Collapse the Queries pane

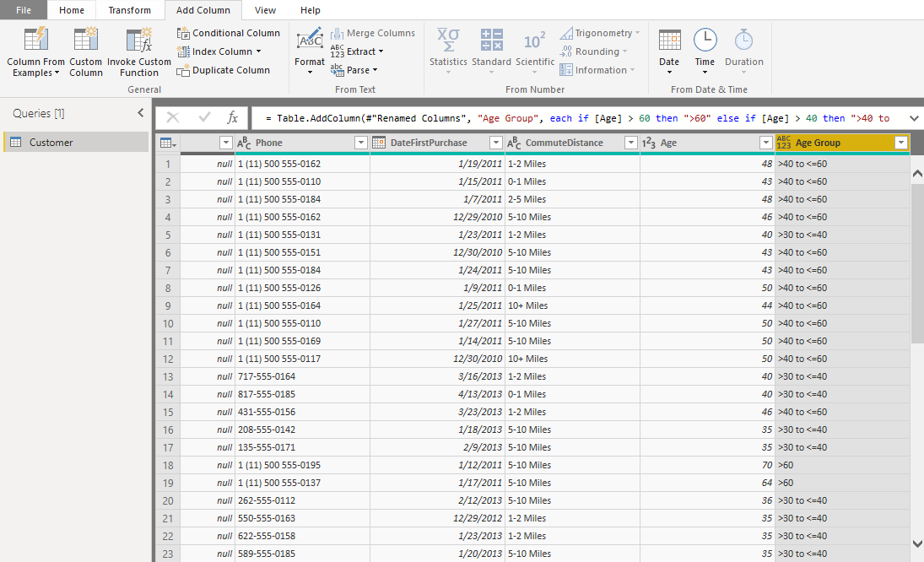[140, 112]
